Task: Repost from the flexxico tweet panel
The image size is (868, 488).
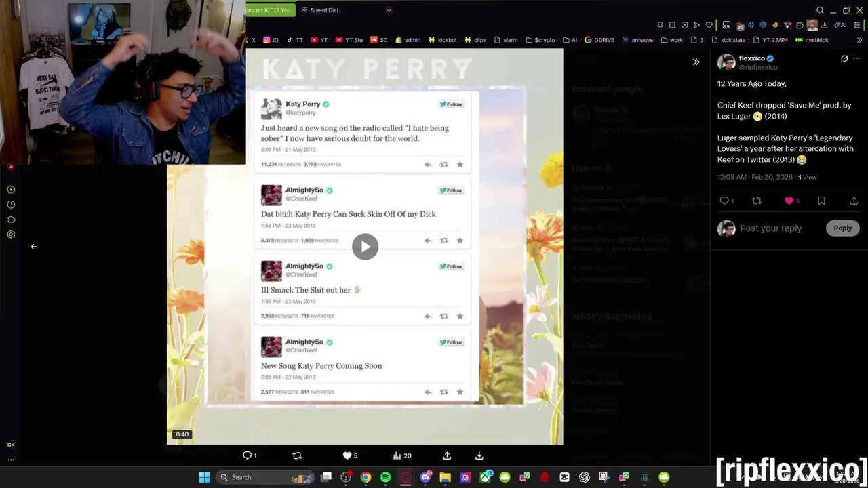Action: click(x=757, y=201)
